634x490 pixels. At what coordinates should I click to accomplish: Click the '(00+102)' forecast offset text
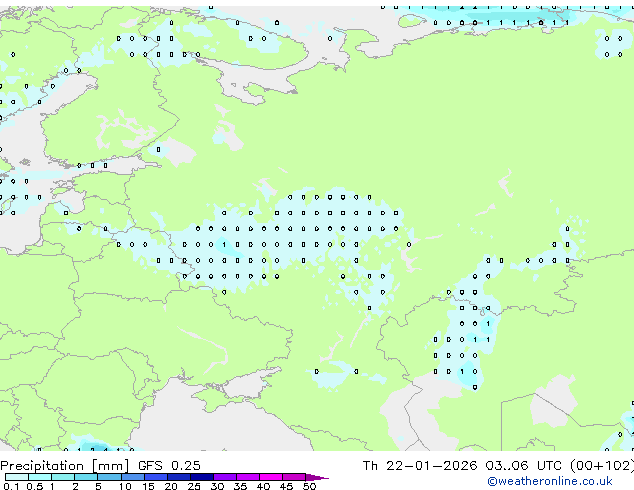(602, 466)
